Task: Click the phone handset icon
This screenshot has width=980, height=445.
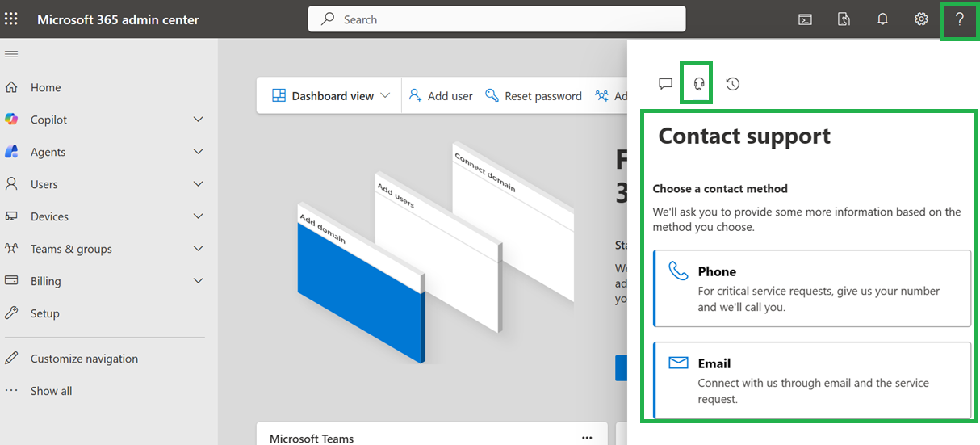Action: pos(678,271)
